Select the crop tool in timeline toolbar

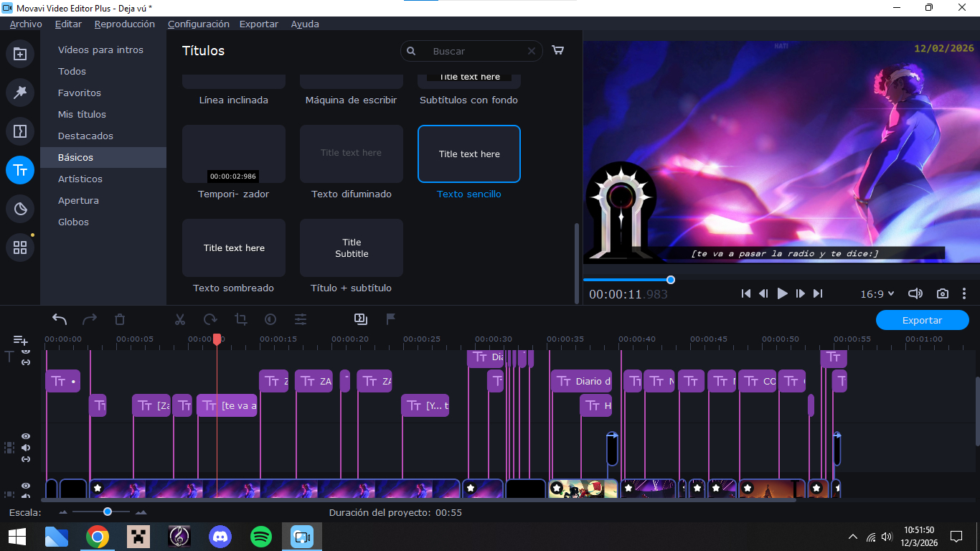pos(240,319)
